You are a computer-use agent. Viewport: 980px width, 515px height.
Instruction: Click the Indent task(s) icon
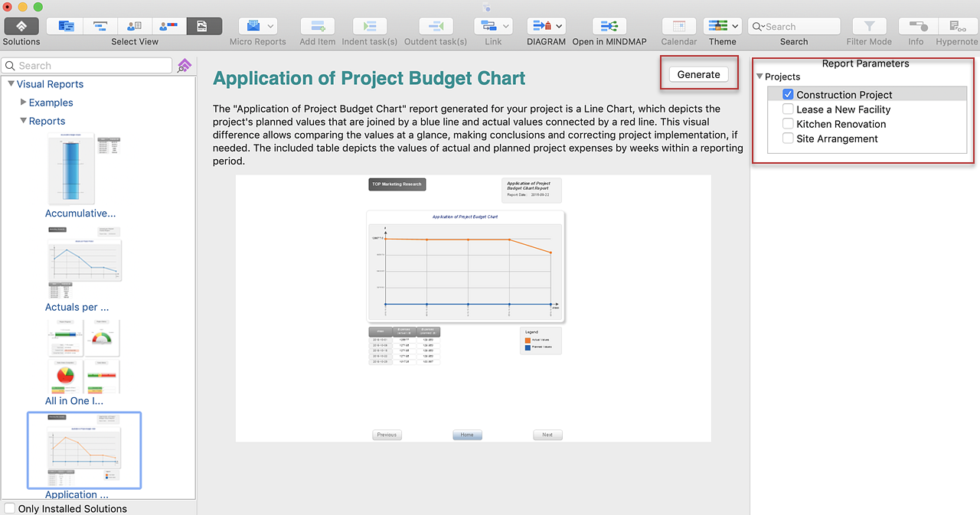click(369, 26)
